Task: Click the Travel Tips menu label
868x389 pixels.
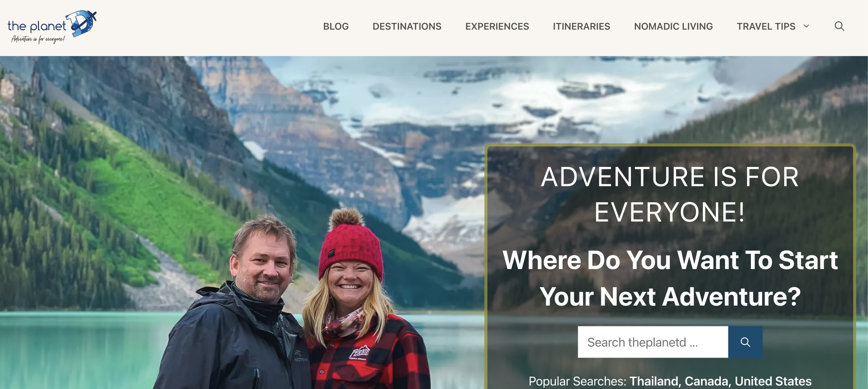Action: click(x=766, y=26)
